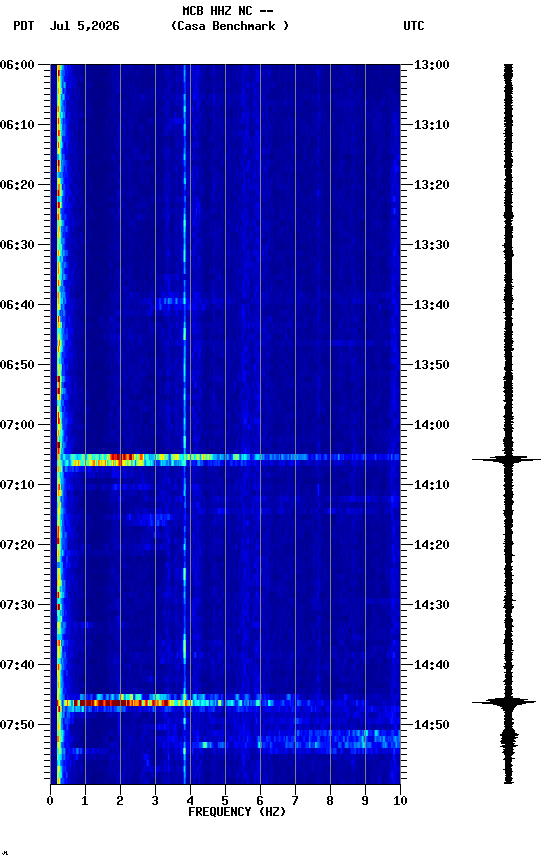
Task: Click the '7' frequency axis tick label
Action: point(295,801)
